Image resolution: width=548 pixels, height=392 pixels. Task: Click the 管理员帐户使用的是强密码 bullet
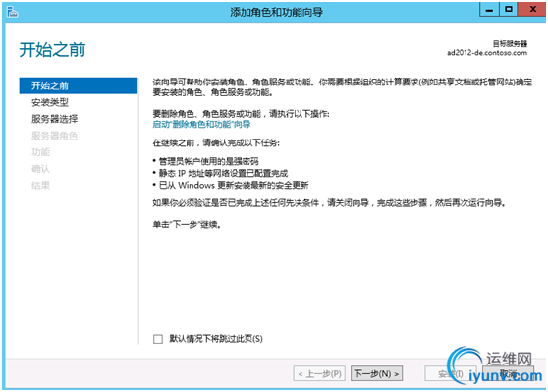208,161
